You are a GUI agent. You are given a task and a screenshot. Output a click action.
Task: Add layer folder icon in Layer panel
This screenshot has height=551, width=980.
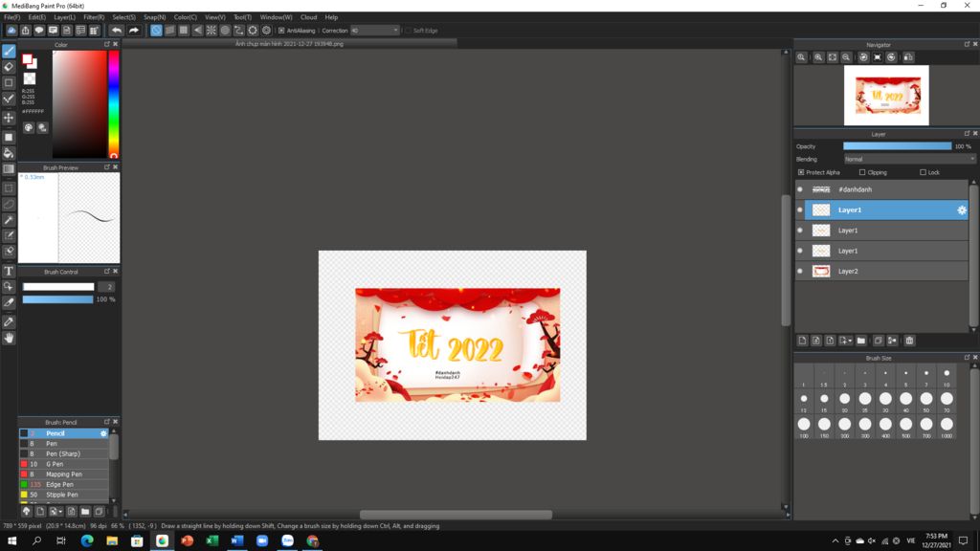(x=861, y=341)
